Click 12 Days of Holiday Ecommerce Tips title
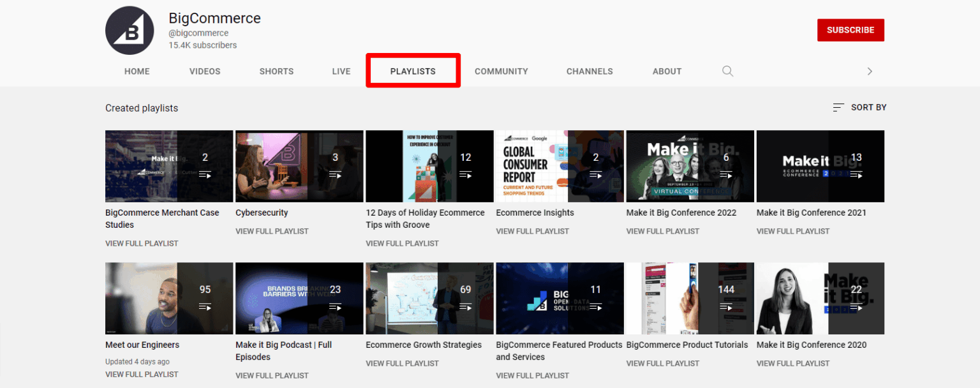Image resolution: width=980 pixels, height=388 pixels. point(425,218)
